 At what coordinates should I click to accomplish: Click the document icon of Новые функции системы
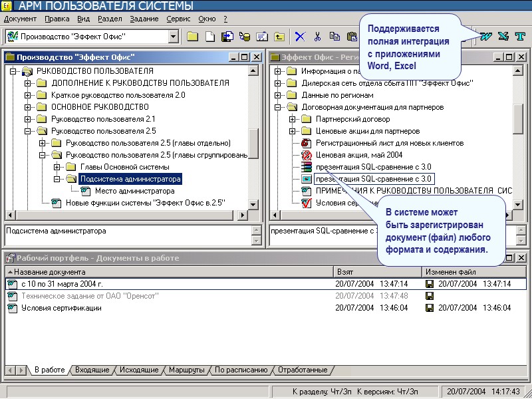pos(57,203)
